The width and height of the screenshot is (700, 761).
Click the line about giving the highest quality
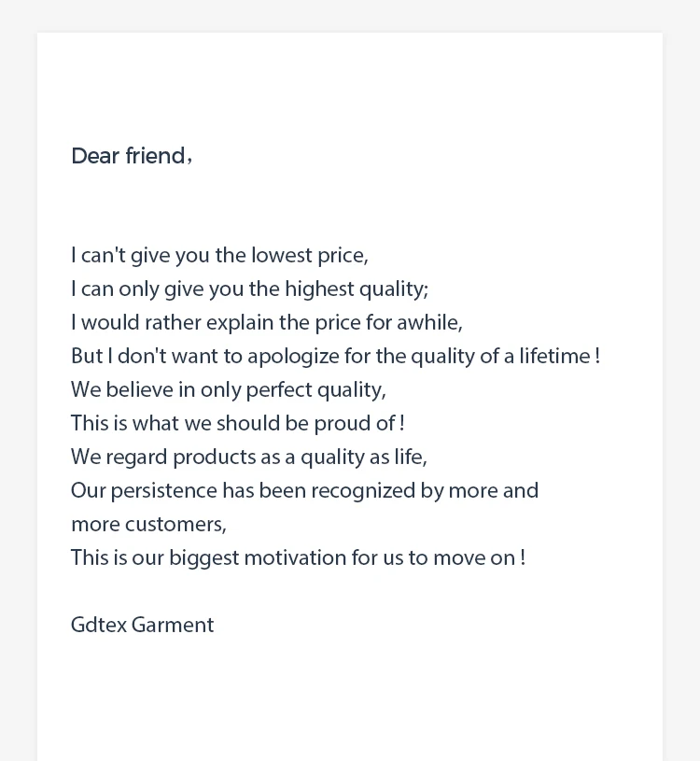[249, 289]
